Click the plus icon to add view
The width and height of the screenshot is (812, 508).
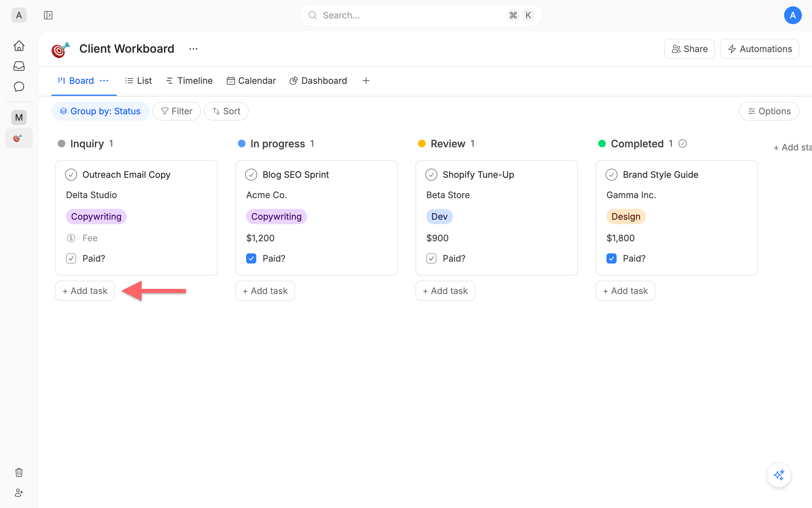(x=366, y=81)
